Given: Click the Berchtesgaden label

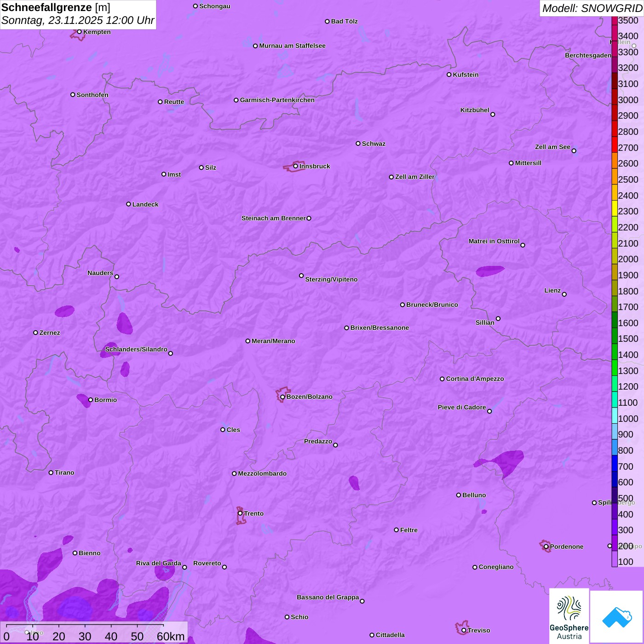Looking at the screenshot, I should [588, 55].
